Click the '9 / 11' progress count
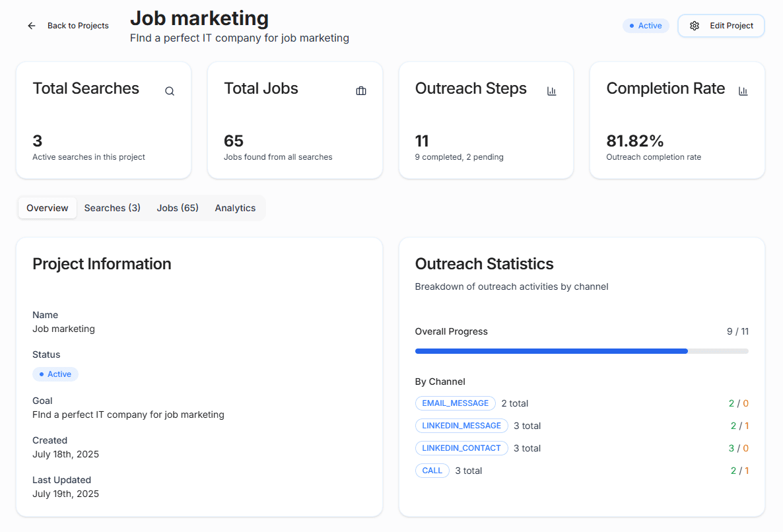This screenshot has height=532, width=783. [737, 331]
